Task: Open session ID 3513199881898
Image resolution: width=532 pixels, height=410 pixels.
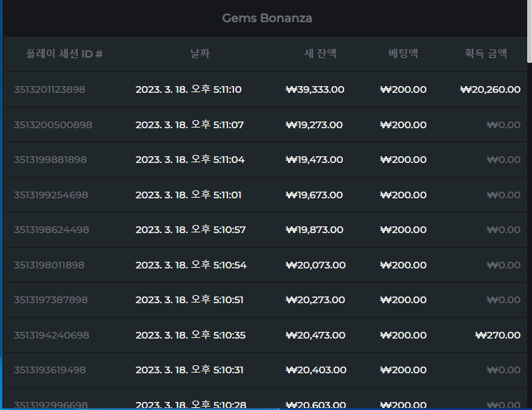Action: tap(50, 160)
